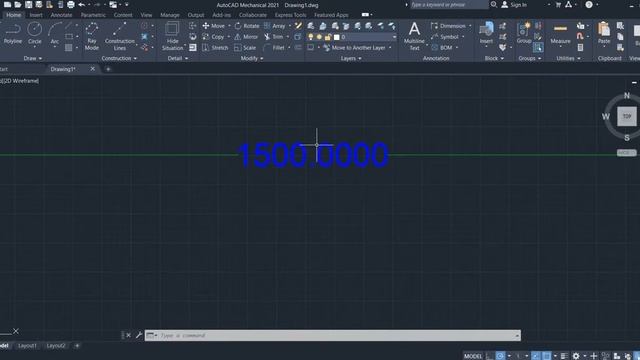Expand the Construction panel
The width and height of the screenshot is (640, 360).
tap(119, 58)
